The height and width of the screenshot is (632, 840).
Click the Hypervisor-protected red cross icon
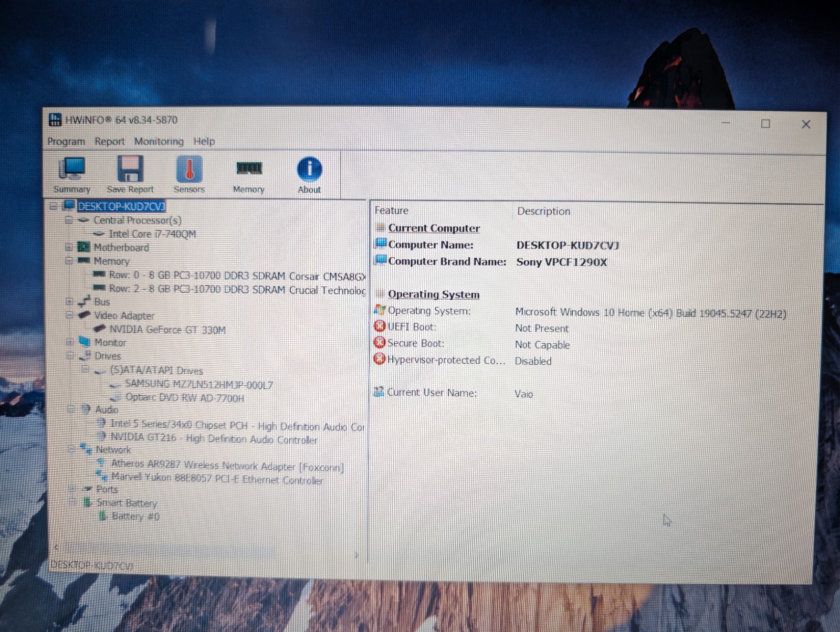pos(380,359)
